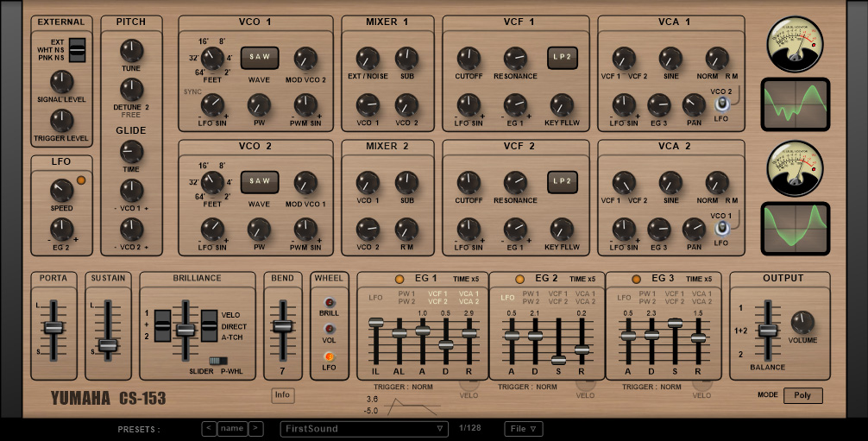The height and width of the screenshot is (441, 868).
Task: Go to the next preset with the > arrow
Action: coord(255,429)
